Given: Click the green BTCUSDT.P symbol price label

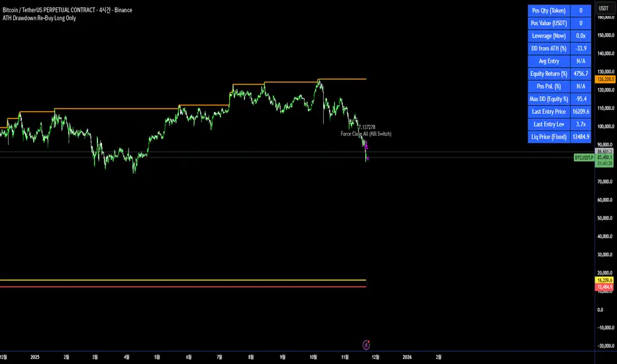Looking at the screenshot, I should (584, 158).
